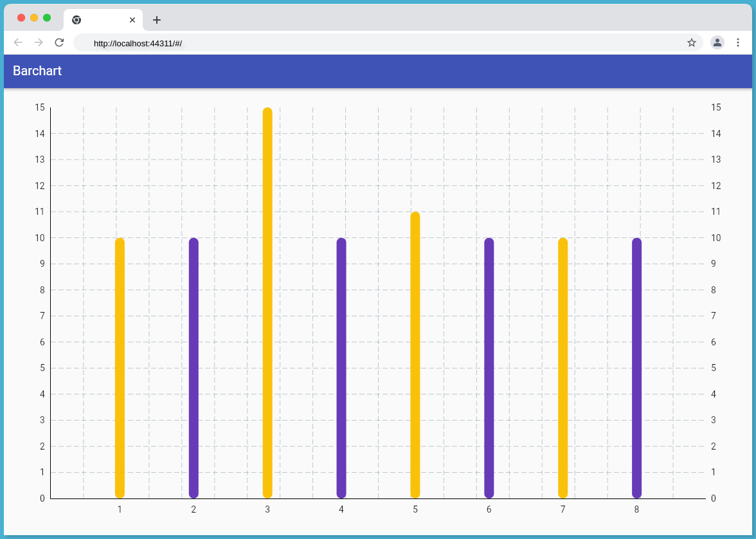This screenshot has width=756, height=539.
Task: Open a new browser tab with the plus button
Action: pos(156,20)
